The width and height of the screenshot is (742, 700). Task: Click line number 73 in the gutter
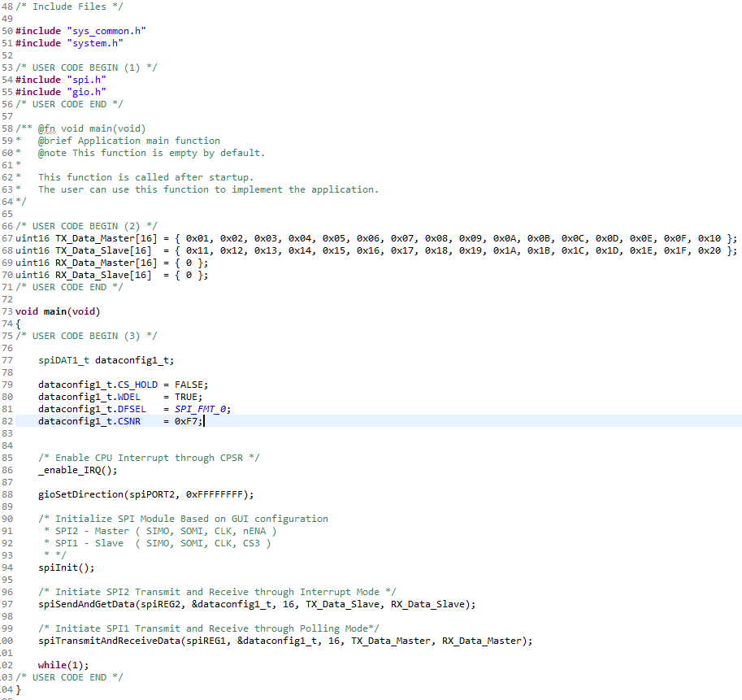coord(7,311)
